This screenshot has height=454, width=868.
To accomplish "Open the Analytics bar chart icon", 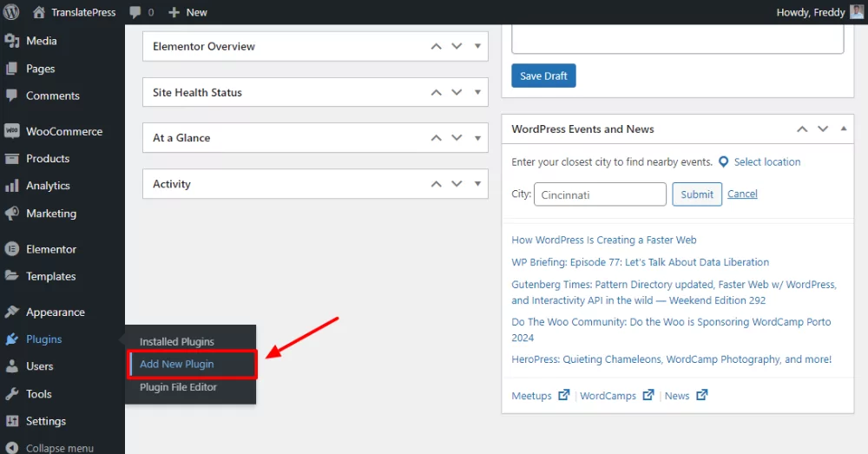I will pos(11,186).
